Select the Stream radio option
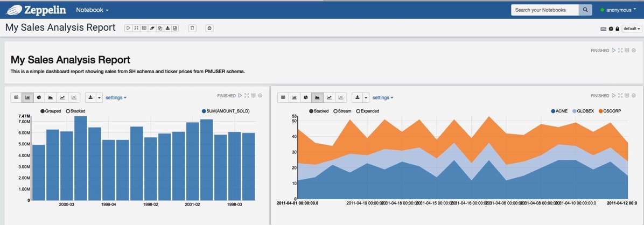Viewport: 644px width, 225px height. tap(342, 111)
